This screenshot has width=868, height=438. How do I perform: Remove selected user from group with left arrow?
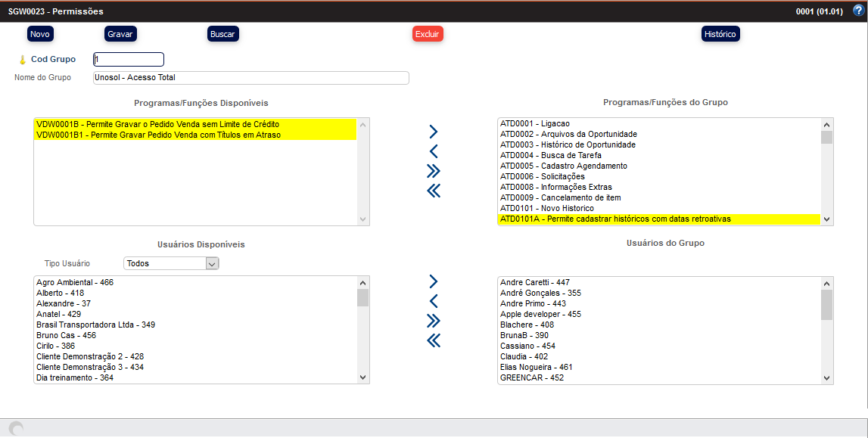(x=433, y=300)
